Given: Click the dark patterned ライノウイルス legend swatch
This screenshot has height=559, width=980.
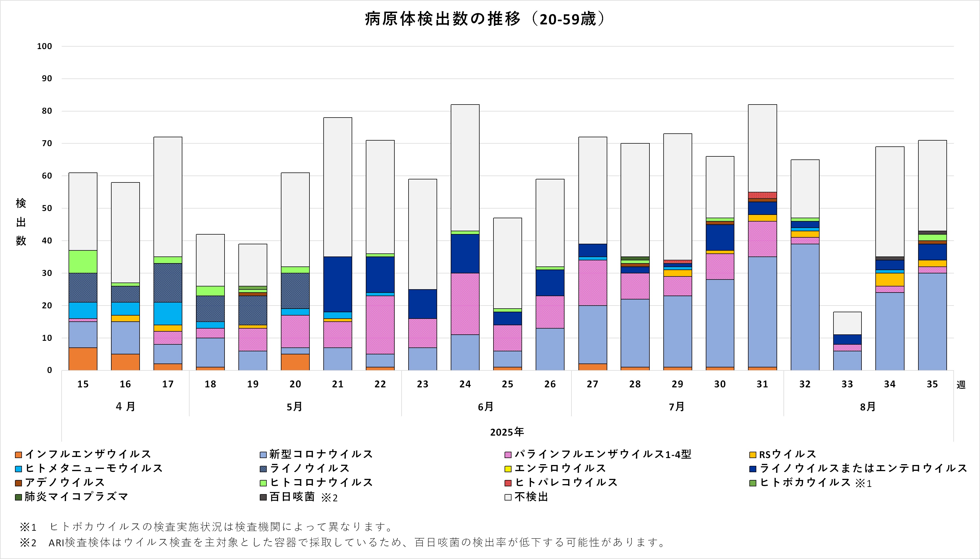Looking at the screenshot, I should 263,469.
